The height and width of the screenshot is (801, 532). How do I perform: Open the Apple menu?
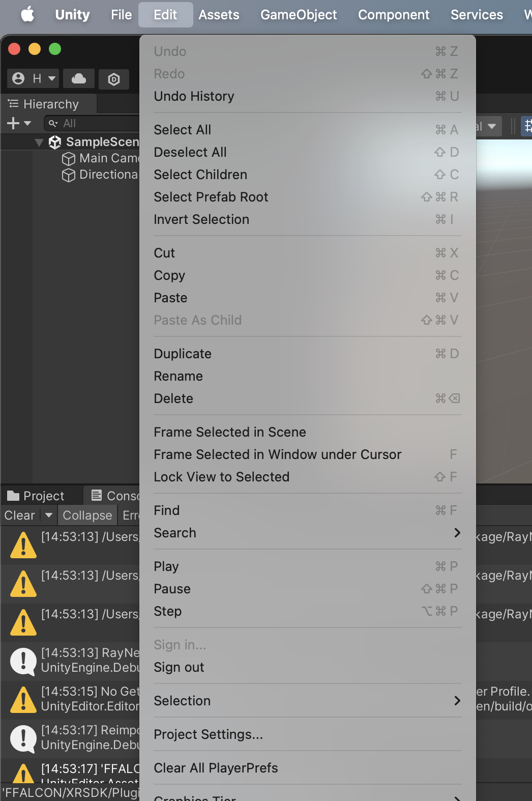point(27,15)
